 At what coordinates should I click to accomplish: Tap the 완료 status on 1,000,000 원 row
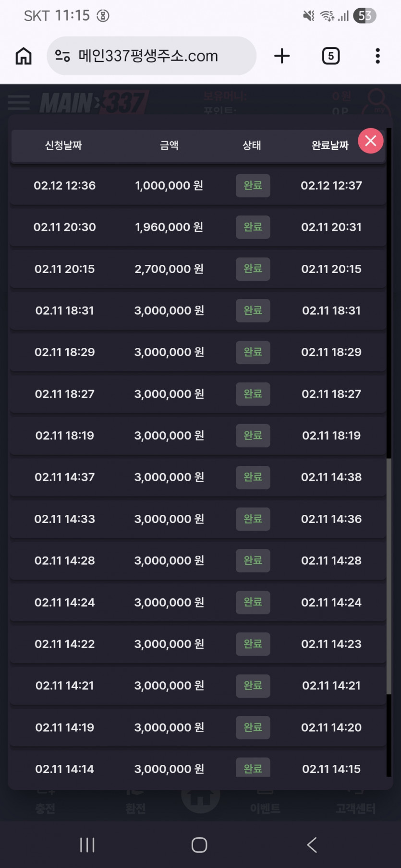coord(253,186)
